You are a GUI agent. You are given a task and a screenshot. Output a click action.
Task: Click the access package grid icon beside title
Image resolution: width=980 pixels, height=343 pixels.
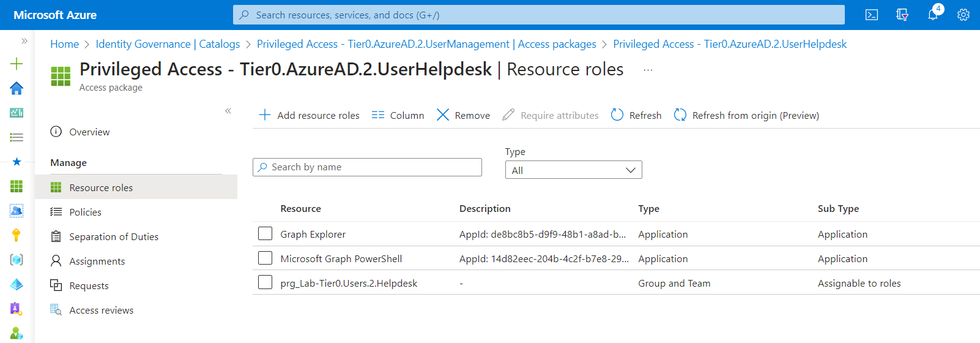61,76
